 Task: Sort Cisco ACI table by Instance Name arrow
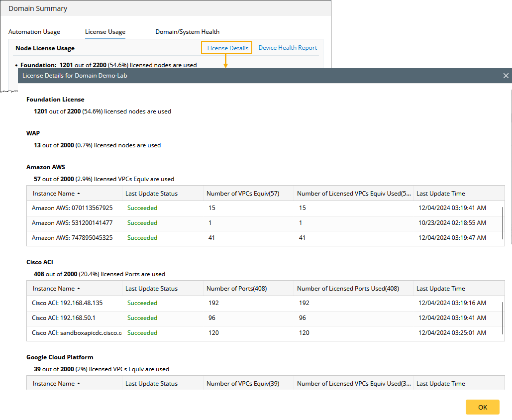[79, 289]
